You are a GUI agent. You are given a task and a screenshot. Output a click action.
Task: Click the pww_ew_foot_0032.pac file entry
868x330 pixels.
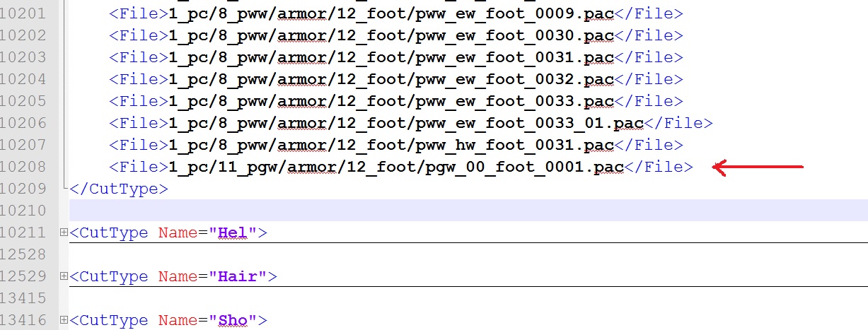pyautogui.click(x=390, y=79)
